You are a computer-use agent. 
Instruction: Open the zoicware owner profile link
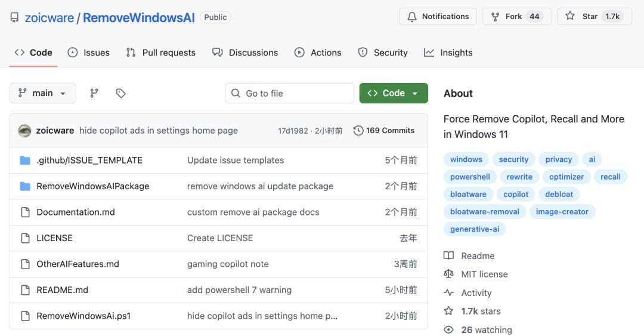pyautogui.click(x=48, y=18)
